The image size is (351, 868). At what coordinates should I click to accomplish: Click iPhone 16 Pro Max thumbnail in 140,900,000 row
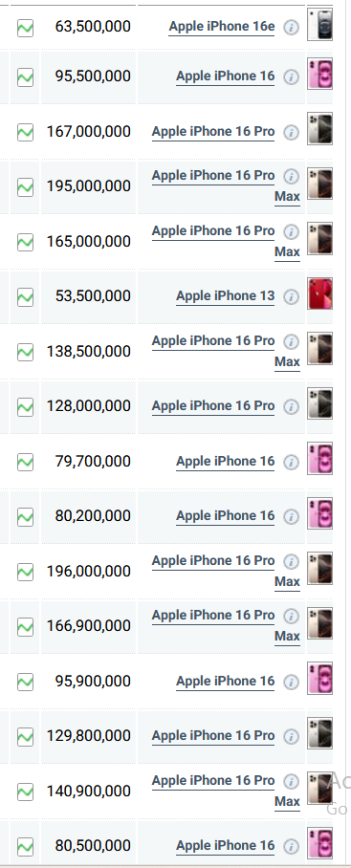click(x=320, y=789)
